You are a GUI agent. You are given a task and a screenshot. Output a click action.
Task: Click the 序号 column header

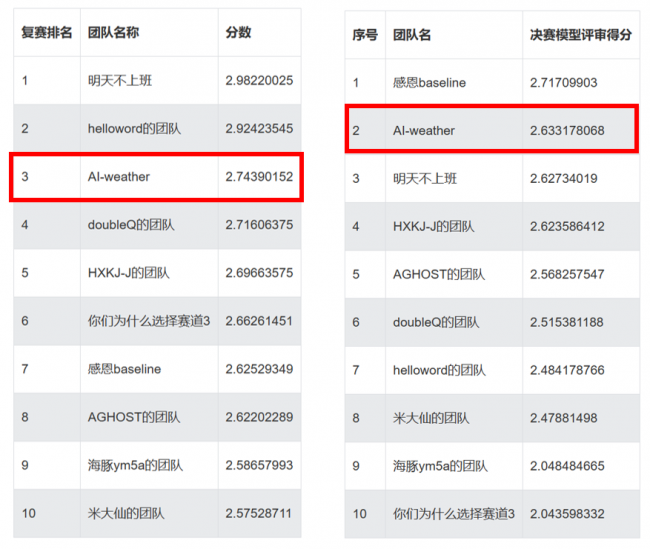point(365,35)
